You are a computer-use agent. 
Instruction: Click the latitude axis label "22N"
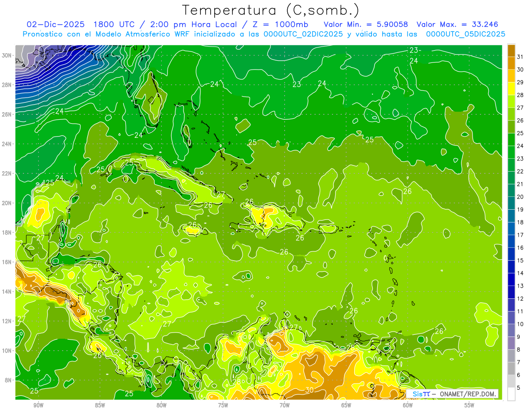pos(8,173)
